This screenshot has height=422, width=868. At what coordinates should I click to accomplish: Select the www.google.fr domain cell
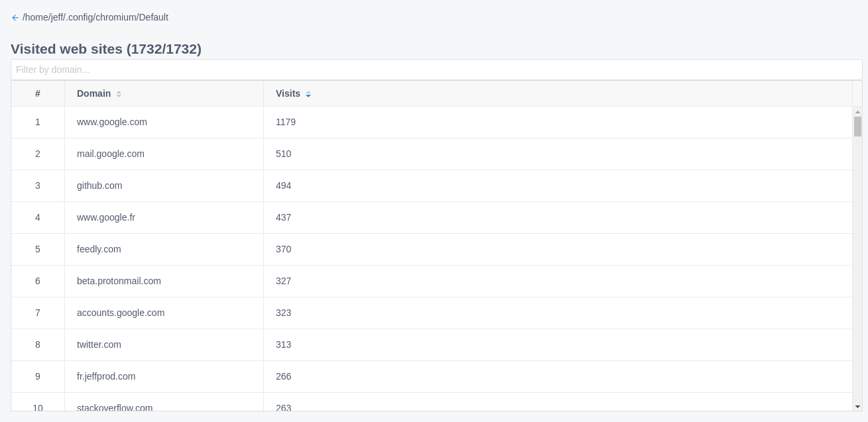[x=164, y=217]
